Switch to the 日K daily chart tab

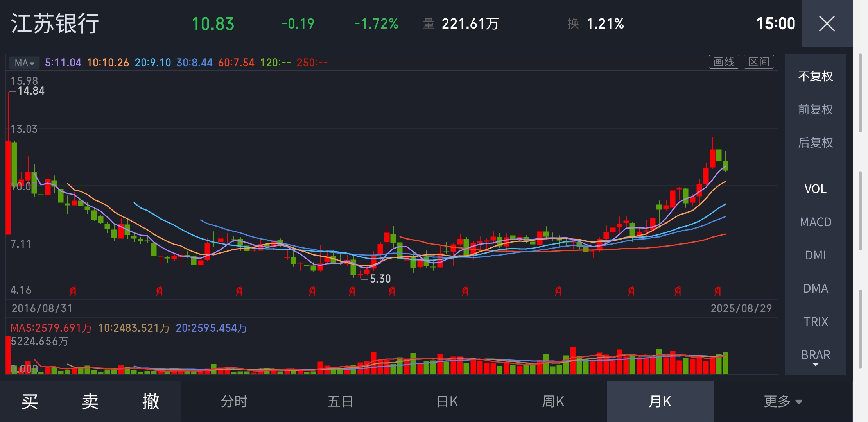tap(447, 402)
